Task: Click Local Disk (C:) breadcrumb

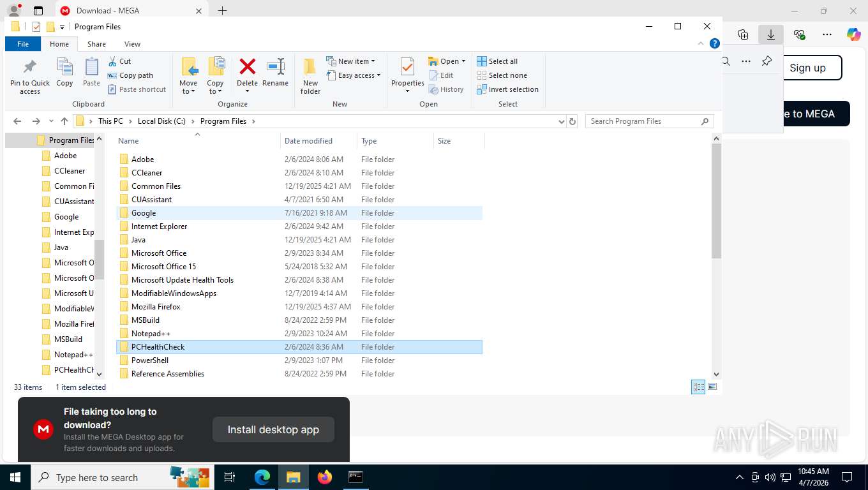Action: click(x=161, y=121)
